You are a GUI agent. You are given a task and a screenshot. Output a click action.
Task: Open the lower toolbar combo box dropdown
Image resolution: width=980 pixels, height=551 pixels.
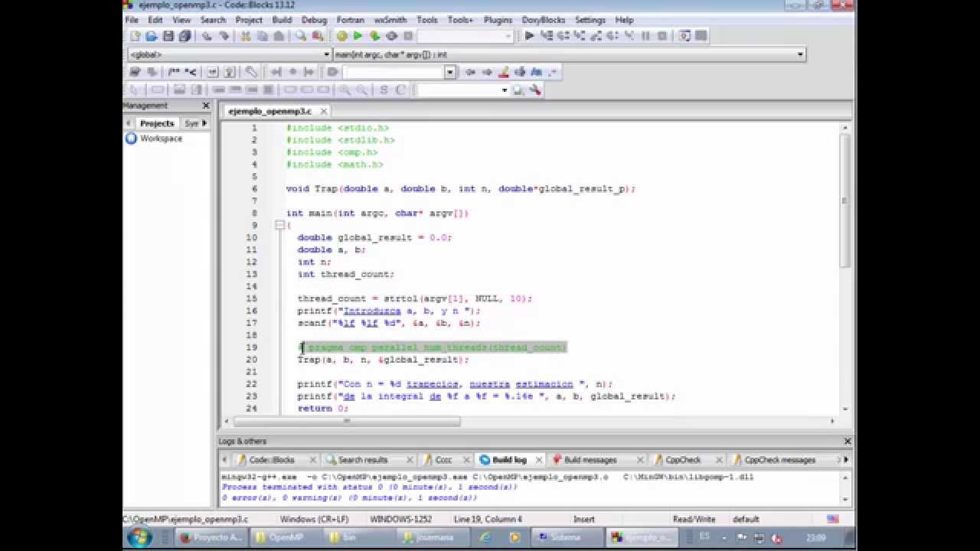(x=504, y=90)
